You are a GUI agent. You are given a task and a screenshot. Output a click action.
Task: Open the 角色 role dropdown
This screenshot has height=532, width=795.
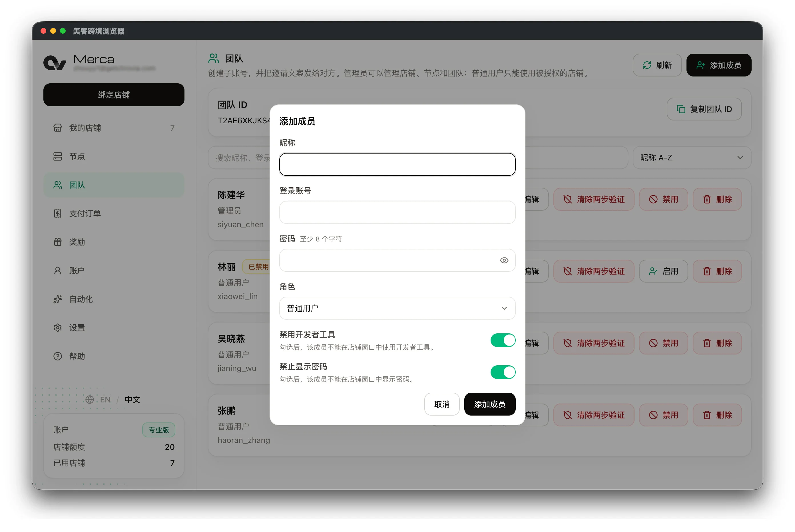(x=397, y=308)
